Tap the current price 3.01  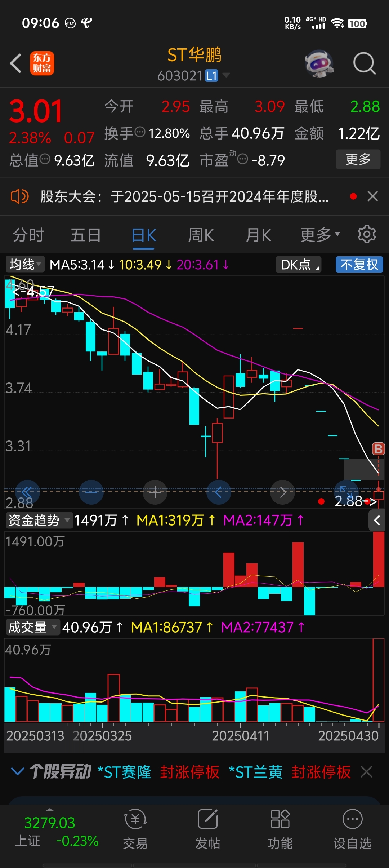(36, 111)
